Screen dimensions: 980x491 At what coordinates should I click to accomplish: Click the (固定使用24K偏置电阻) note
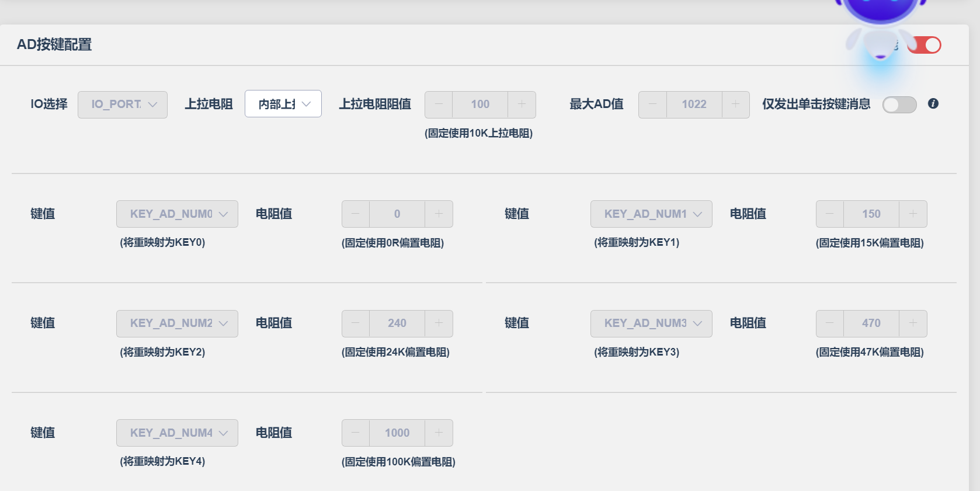[395, 352]
